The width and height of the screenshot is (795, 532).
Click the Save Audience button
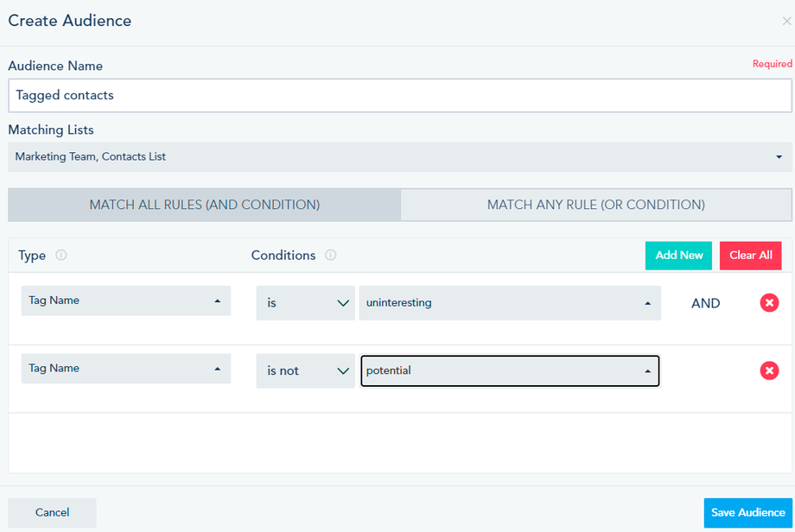coord(747,512)
